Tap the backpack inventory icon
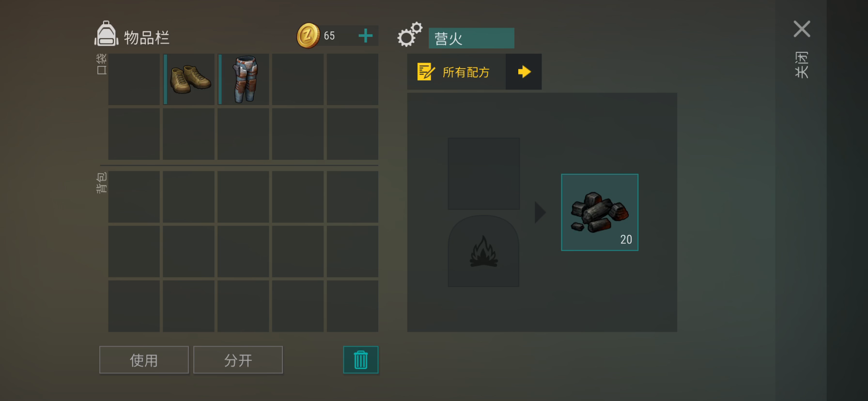Viewport: 868px width, 401px height. (106, 34)
